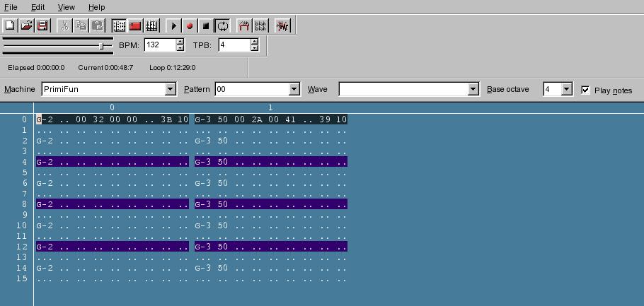
Task: Click row number 15 in the pattern
Action: (x=22, y=278)
